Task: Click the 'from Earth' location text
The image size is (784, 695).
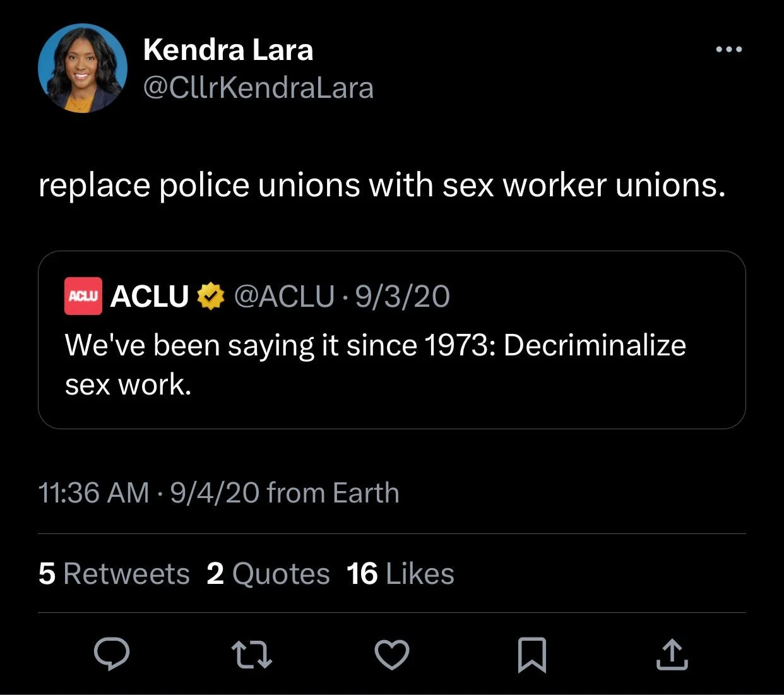Action: coord(333,493)
